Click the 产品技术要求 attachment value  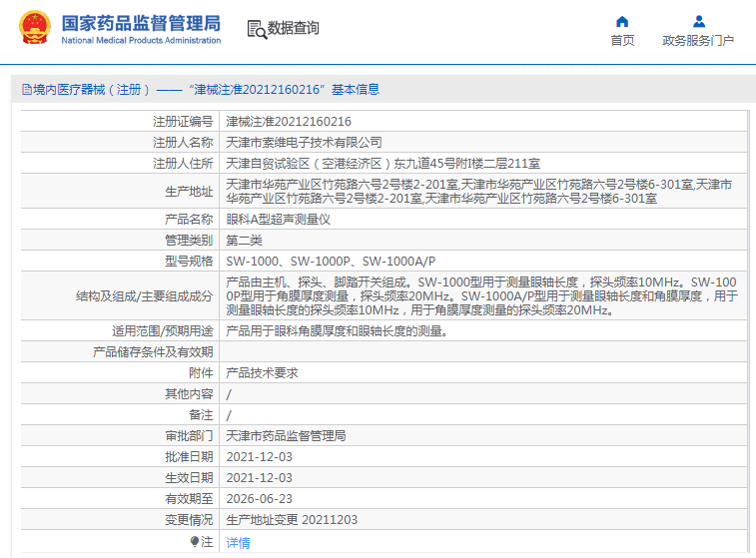click(262, 373)
